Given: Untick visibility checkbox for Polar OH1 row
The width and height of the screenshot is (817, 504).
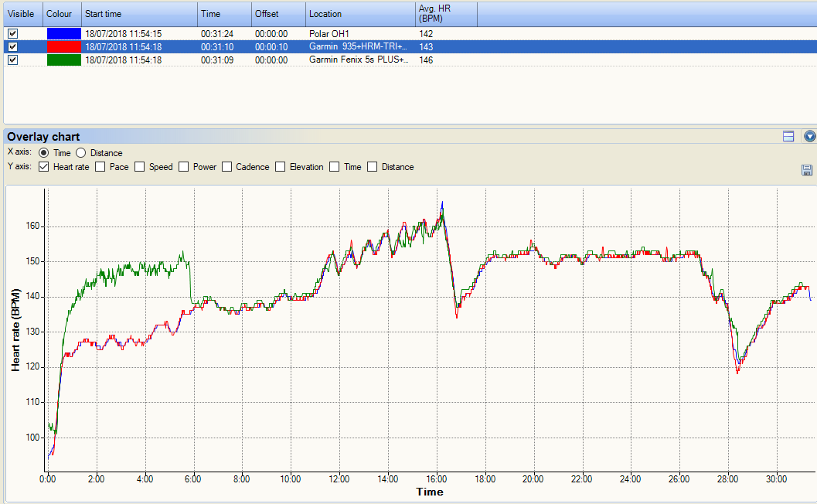Looking at the screenshot, I should (12, 34).
